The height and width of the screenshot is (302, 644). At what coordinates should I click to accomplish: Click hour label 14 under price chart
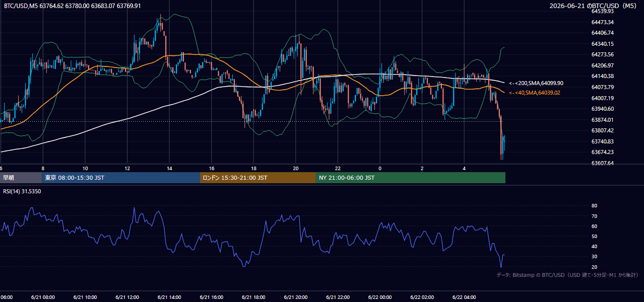[170, 168]
